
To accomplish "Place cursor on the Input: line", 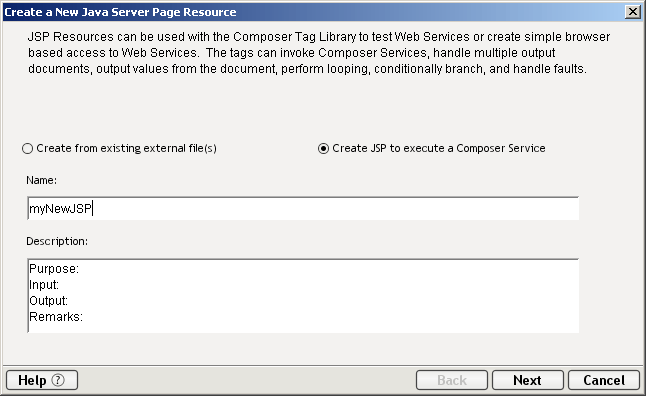I will (44, 285).
